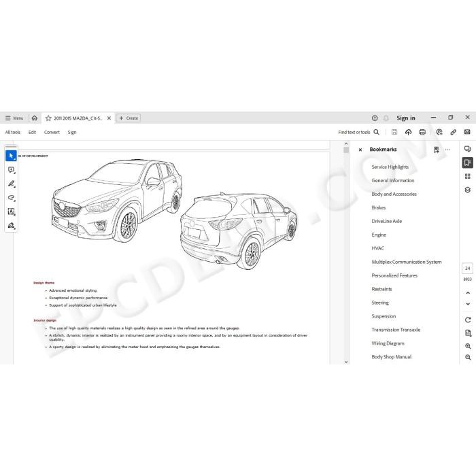Open the Convert menu
Viewport: 476px width, 476px height.
point(52,133)
